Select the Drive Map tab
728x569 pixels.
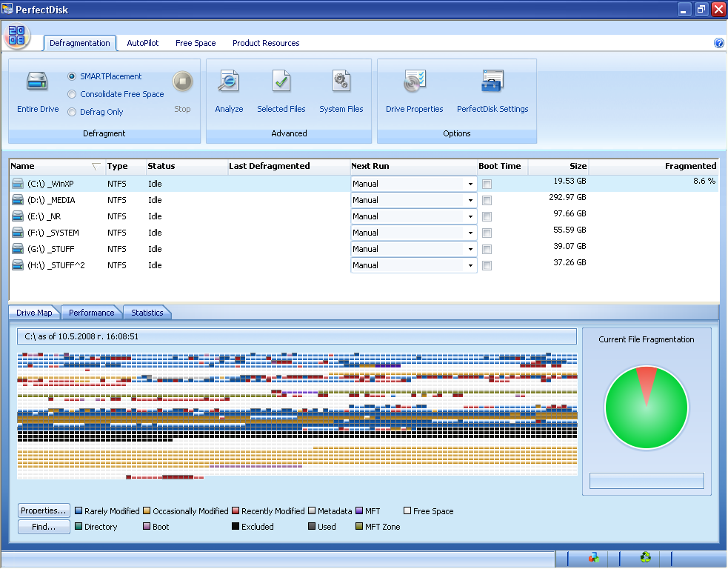(34, 313)
